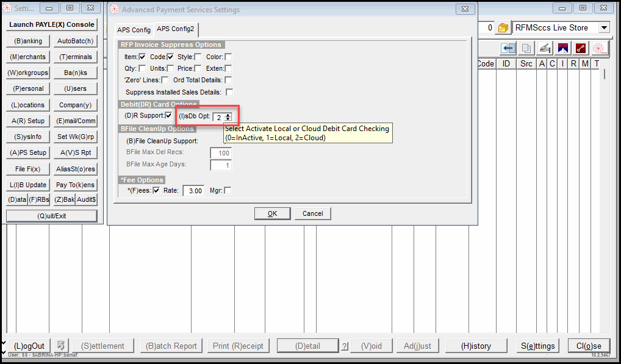Click the red key icon
Viewport: 621px width, 364px height.
click(581, 48)
